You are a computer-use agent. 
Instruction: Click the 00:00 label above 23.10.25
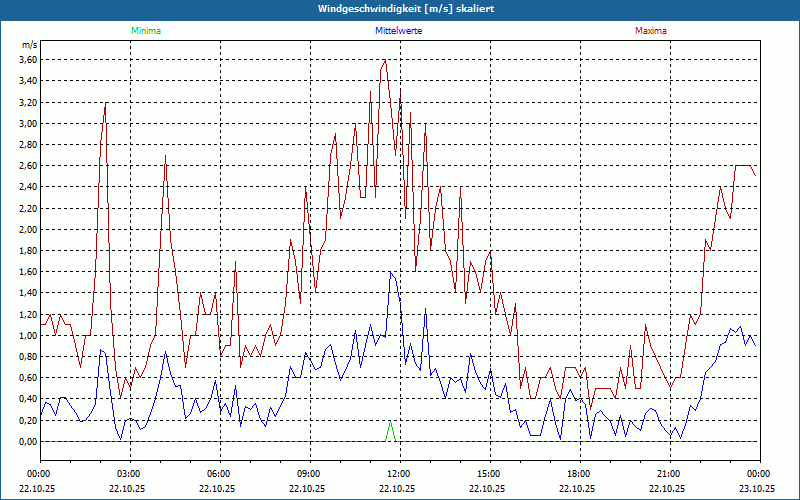point(759,474)
